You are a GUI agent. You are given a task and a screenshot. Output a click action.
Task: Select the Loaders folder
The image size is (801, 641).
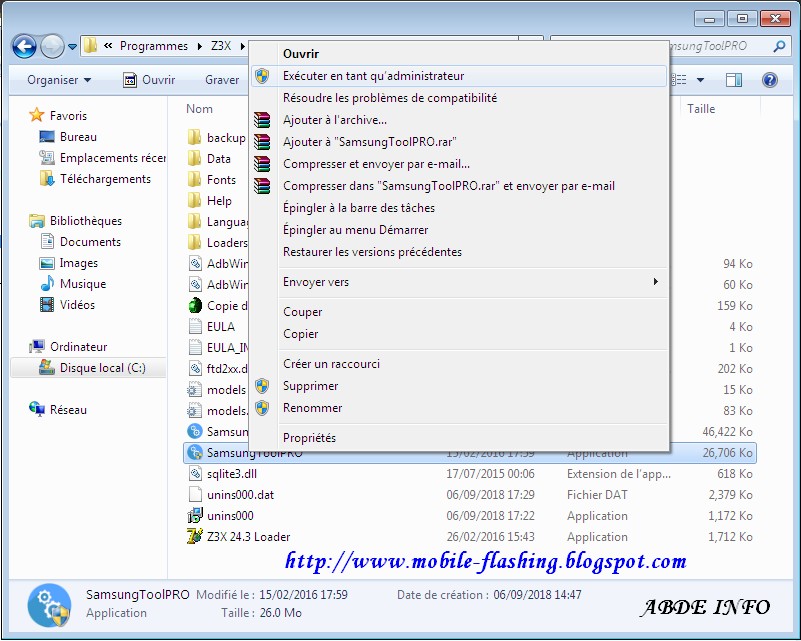[x=227, y=242]
